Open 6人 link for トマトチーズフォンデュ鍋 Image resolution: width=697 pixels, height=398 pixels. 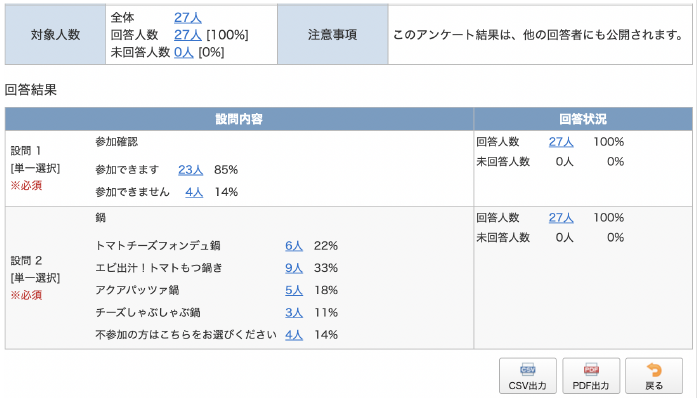pyautogui.click(x=294, y=245)
